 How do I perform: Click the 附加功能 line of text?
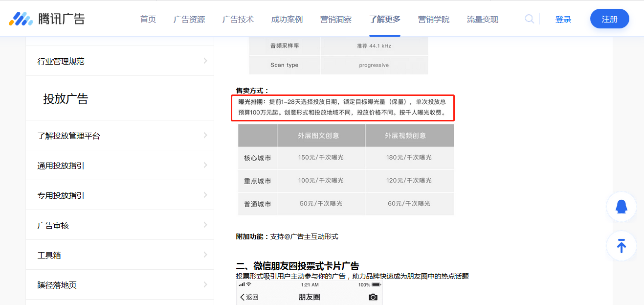pos(287,236)
